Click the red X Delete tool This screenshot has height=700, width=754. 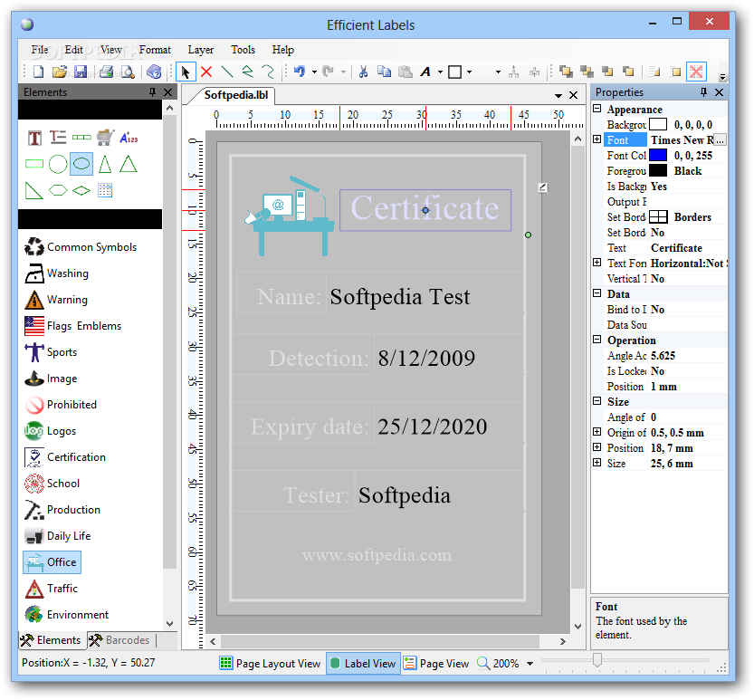[x=206, y=72]
